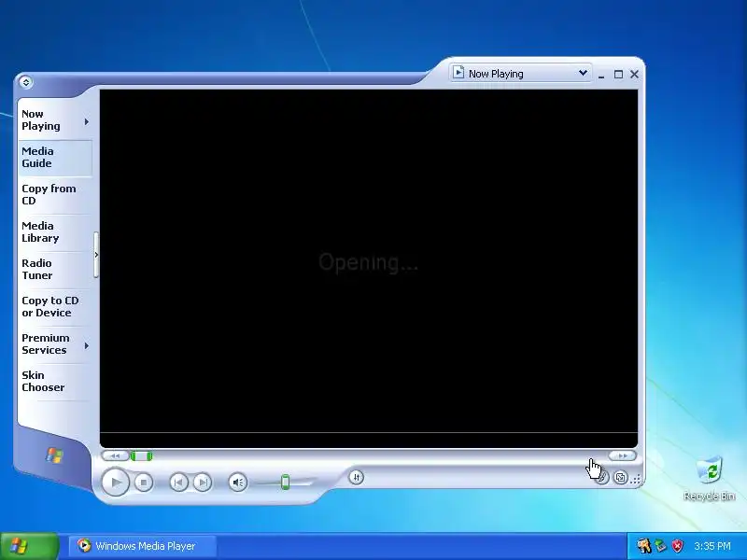747x560 pixels.
Task: Open the Windows Start button
Action: tap(29, 546)
